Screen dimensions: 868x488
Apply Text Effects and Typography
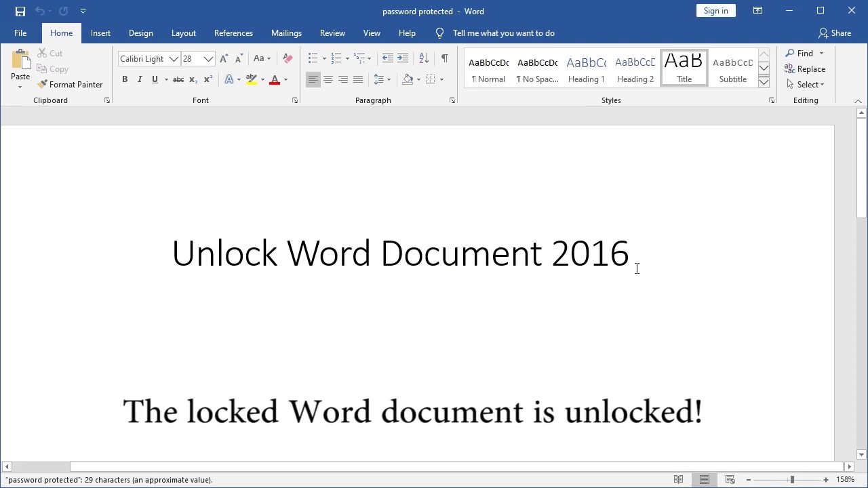(x=229, y=80)
